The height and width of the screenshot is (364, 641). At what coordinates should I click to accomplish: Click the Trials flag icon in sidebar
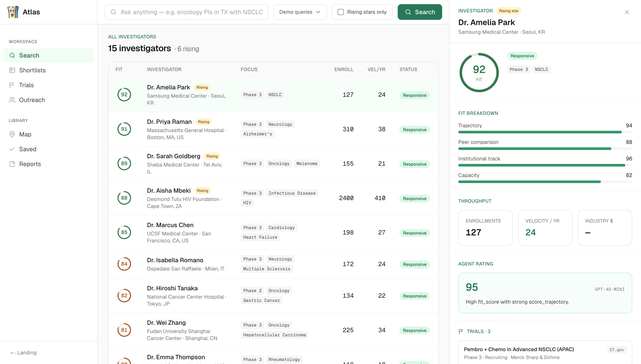[x=12, y=85]
